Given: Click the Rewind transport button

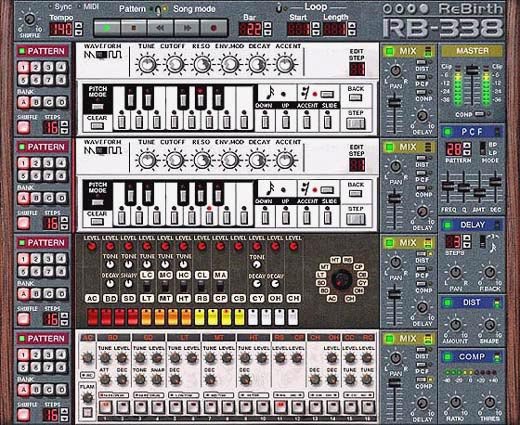Looking at the screenshot, I should (x=160, y=28).
